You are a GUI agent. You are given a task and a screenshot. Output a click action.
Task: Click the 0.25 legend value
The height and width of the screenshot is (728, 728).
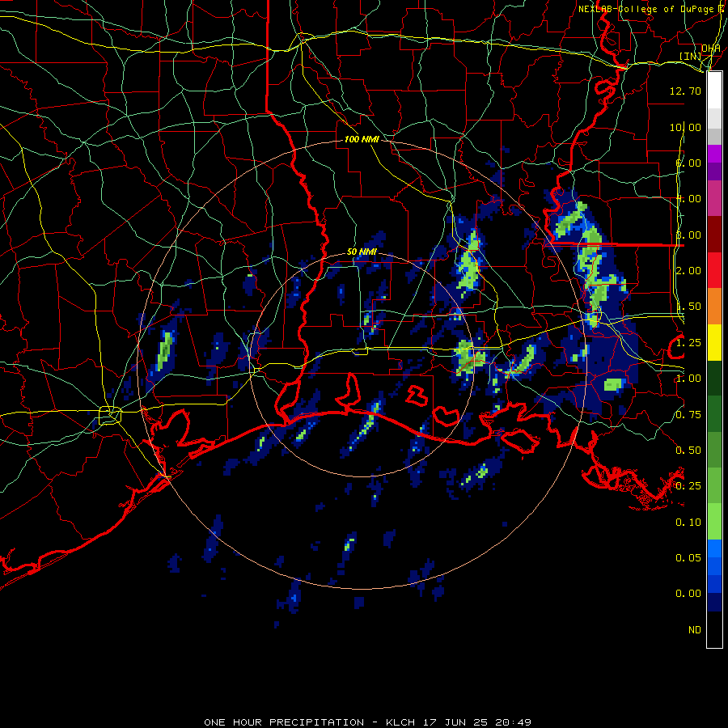(x=688, y=486)
